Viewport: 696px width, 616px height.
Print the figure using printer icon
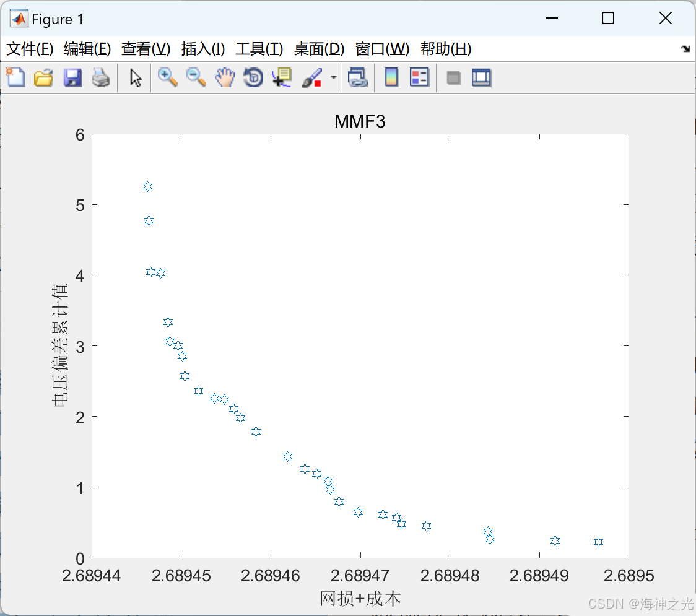pyautogui.click(x=101, y=77)
